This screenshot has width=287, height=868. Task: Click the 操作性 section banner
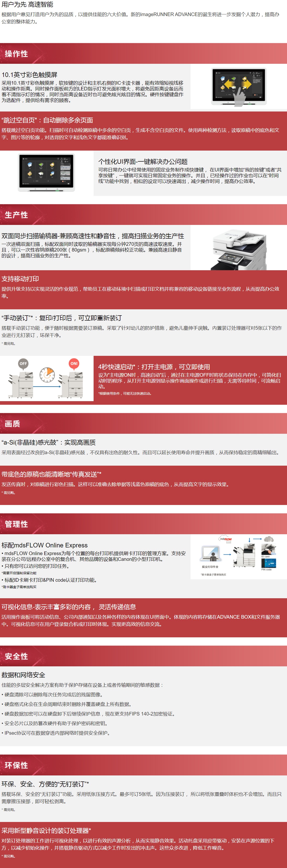(143, 53)
